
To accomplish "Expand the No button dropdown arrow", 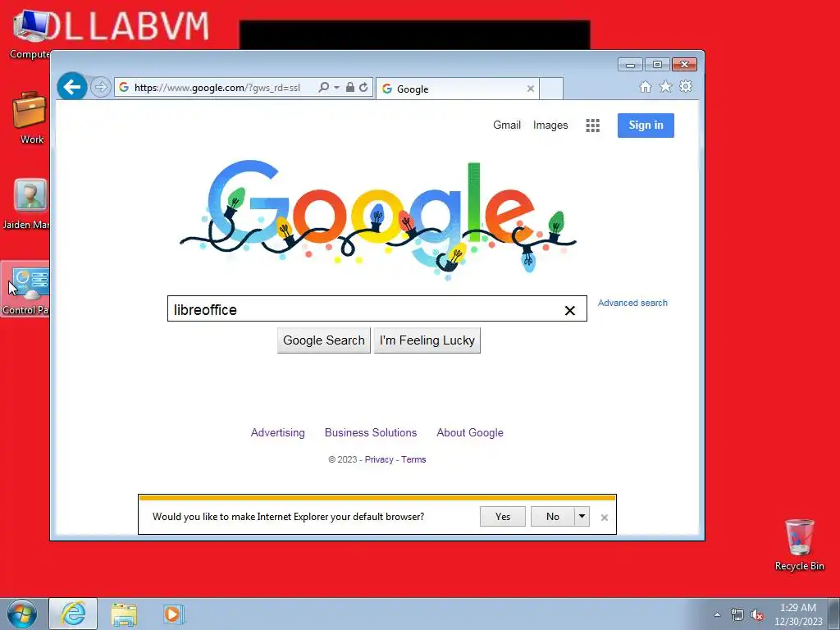I will tap(582, 517).
